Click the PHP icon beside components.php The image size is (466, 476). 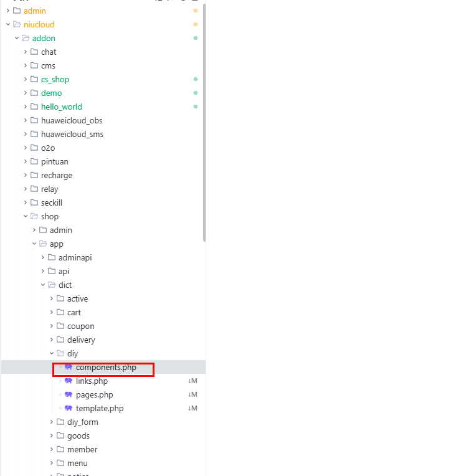[69, 368]
